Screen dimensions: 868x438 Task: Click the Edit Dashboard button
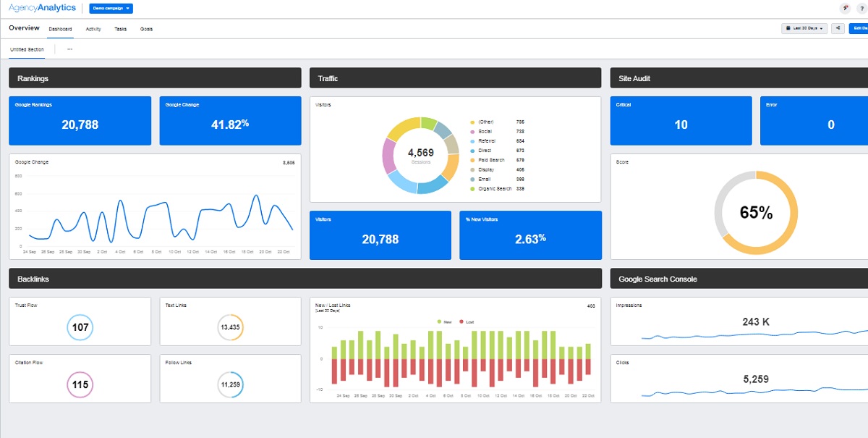pos(859,28)
